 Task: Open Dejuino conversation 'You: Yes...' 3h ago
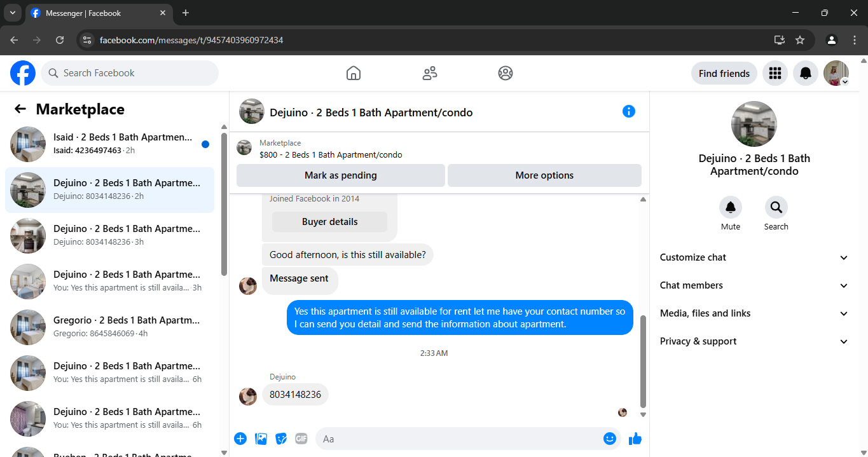coord(109,281)
